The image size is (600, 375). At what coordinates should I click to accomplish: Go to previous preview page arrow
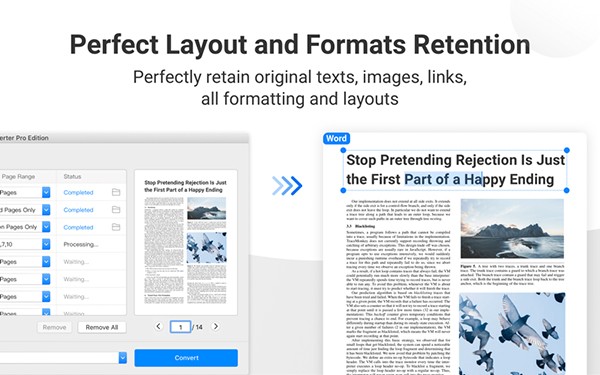158,326
